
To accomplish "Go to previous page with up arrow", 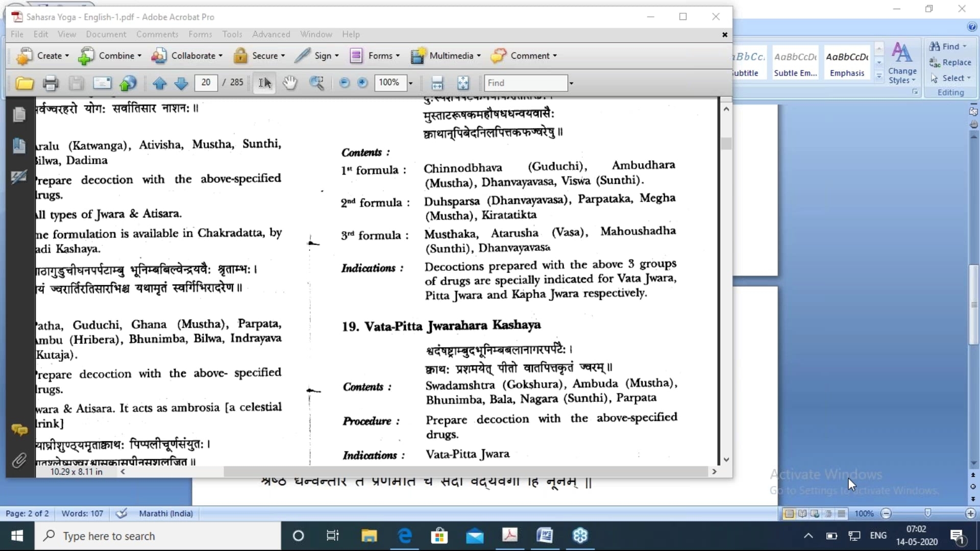I will coord(160,83).
